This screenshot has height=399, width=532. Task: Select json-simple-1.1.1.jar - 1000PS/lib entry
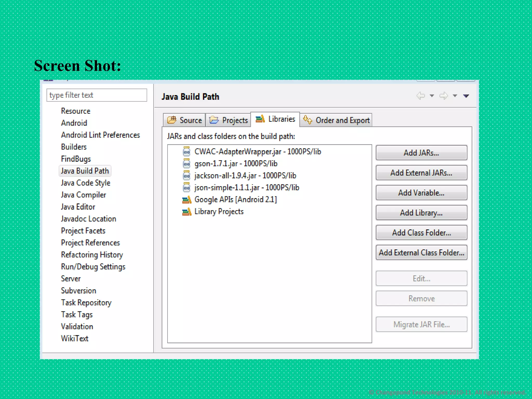coord(247,187)
